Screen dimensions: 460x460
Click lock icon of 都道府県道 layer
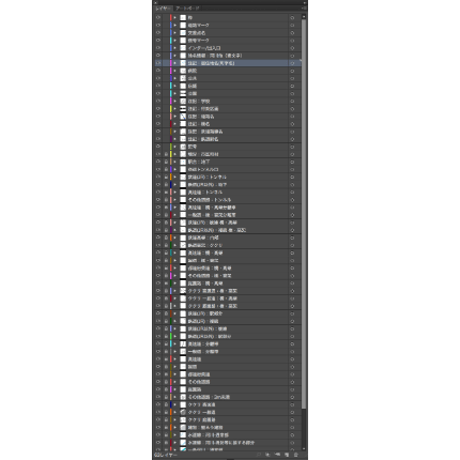click(166, 374)
